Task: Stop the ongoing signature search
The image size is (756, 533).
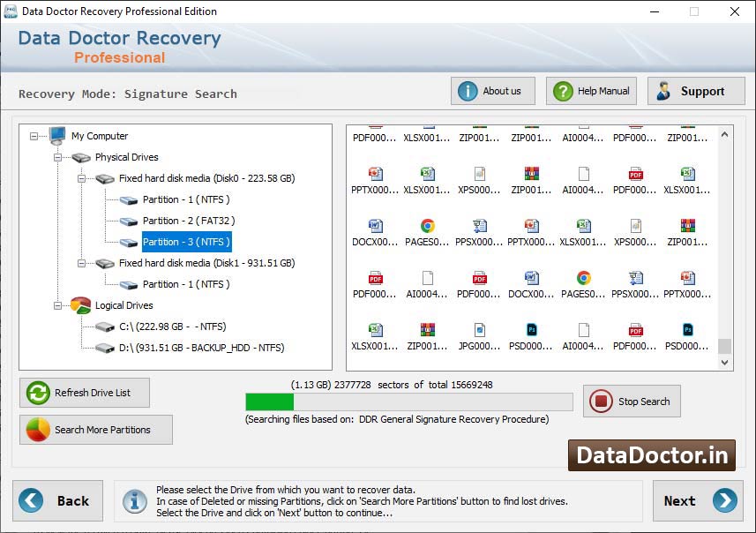Action: point(631,401)
